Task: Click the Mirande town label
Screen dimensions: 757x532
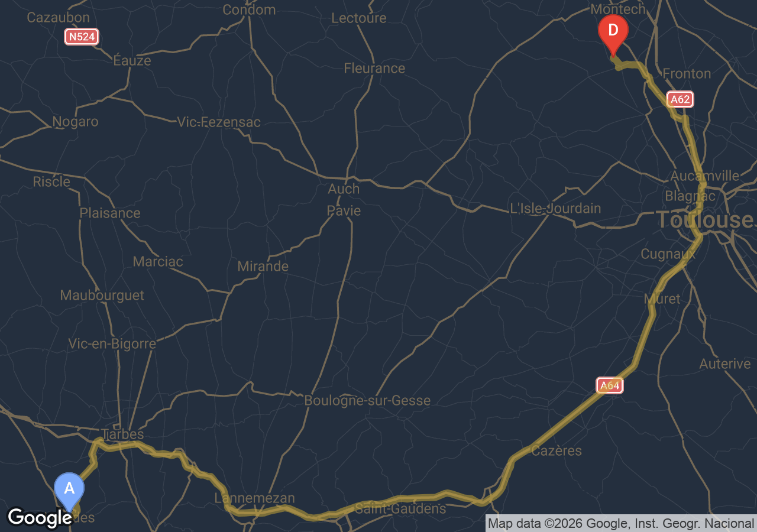Action: [263, 267]
